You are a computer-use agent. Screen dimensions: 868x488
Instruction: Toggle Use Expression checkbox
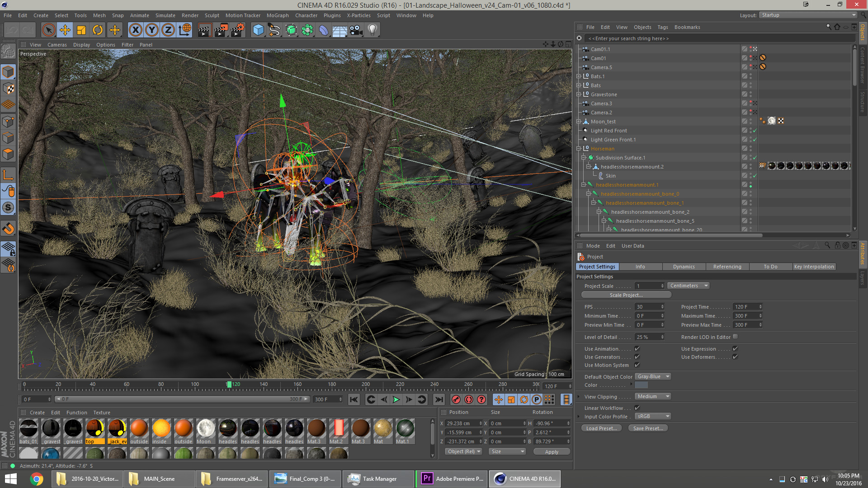[x=735, y=348]
